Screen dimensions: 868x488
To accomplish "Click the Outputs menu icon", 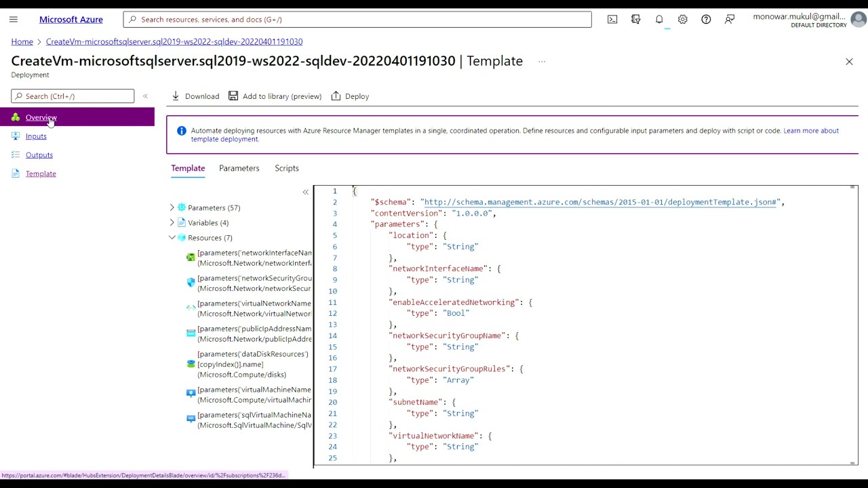I will [x=16, y=155].
